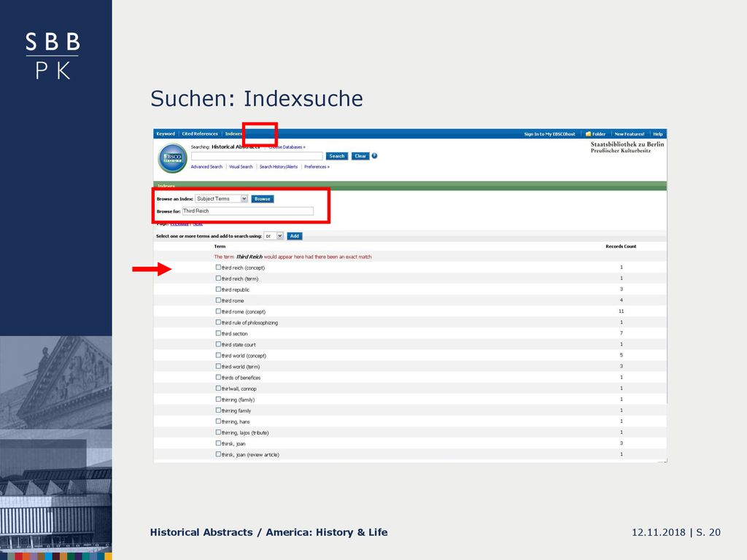Select thirring, hans checkbox
747x560 pixels.
pos(218,421)
